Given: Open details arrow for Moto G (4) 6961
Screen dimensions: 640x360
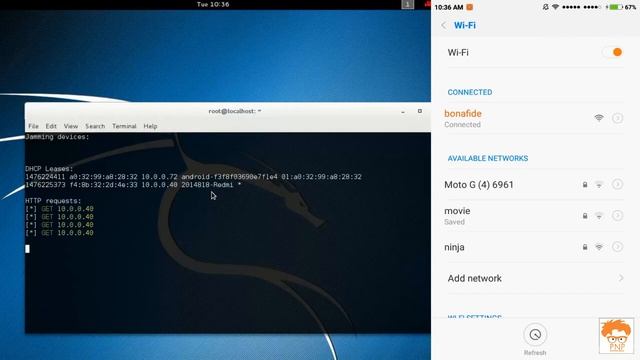Looking at the screenshot, I should click(618, 184).
